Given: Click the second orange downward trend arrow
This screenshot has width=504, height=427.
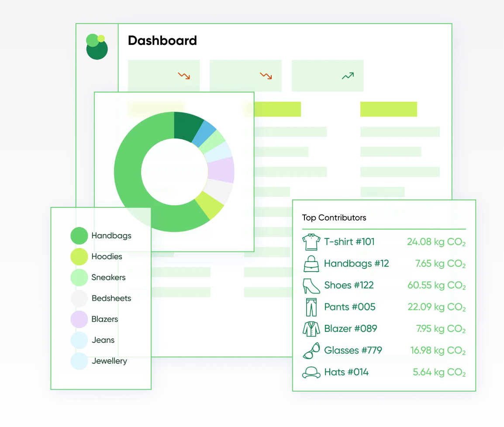Looking at the screenshot, I should click(266, 76).
